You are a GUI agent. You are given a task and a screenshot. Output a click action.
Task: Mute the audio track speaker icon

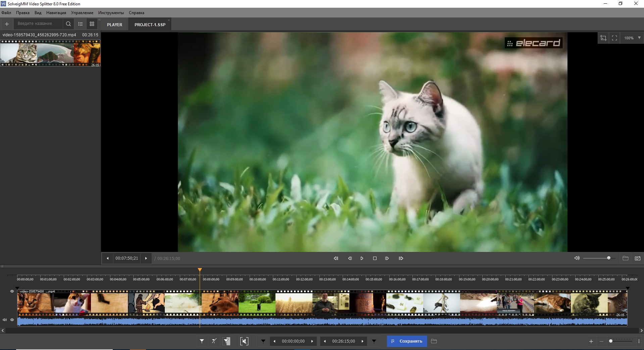(5, 320)
